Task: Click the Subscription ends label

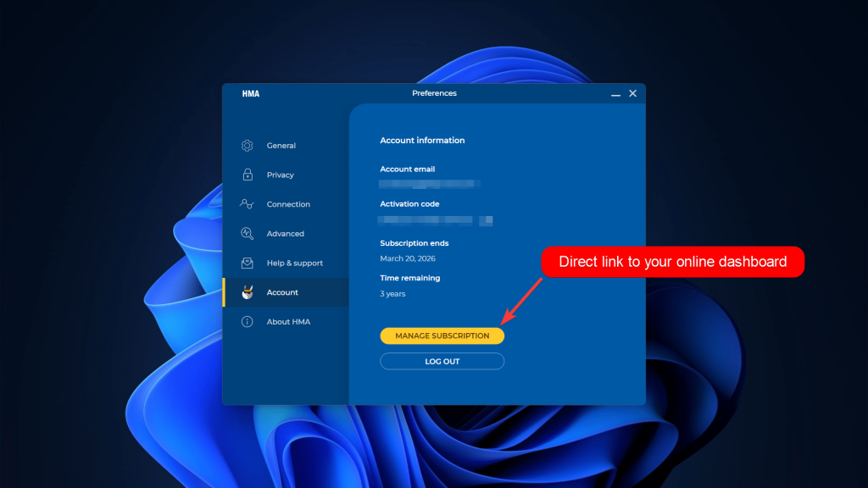Action: 414,243
